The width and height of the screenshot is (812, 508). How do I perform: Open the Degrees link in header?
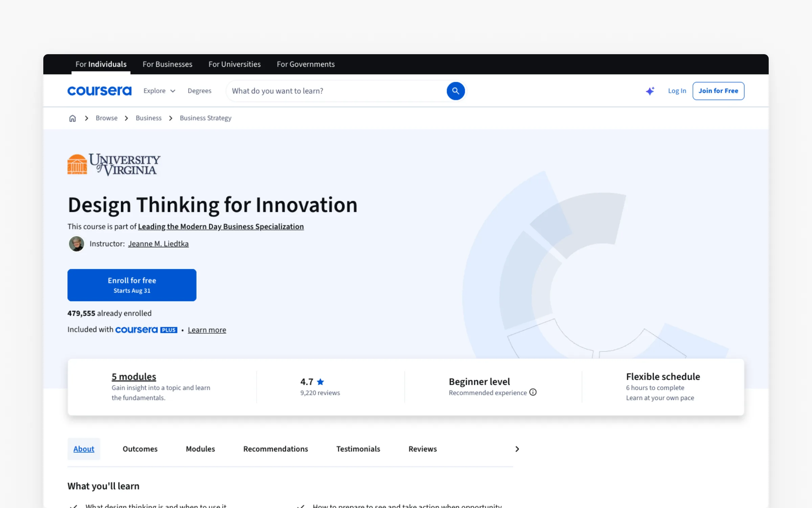200,91
